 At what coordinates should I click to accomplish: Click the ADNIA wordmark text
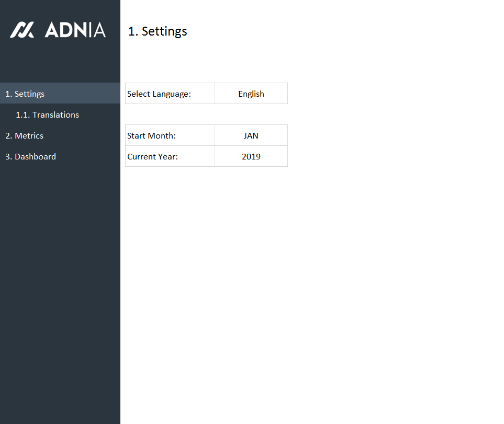pos(75,30)
